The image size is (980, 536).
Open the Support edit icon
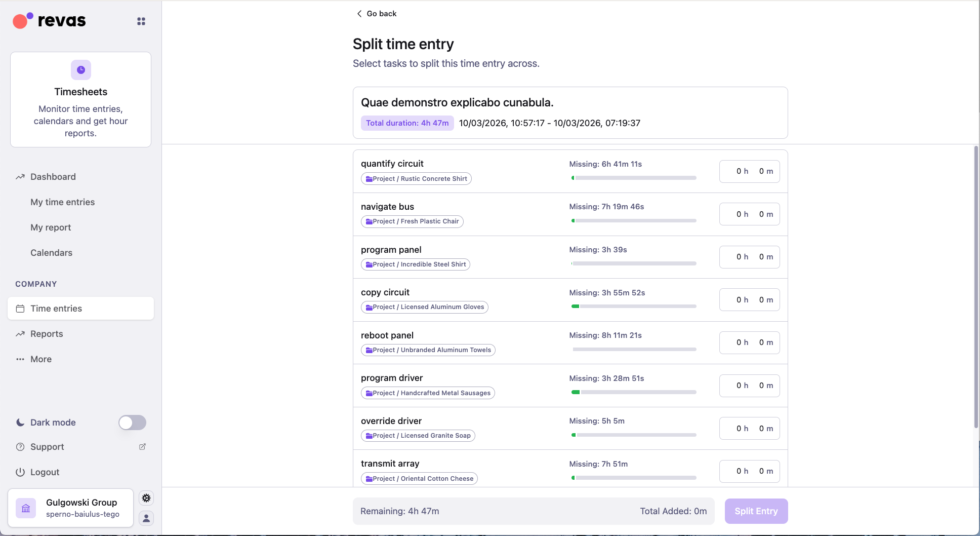[x=142, y=447]
